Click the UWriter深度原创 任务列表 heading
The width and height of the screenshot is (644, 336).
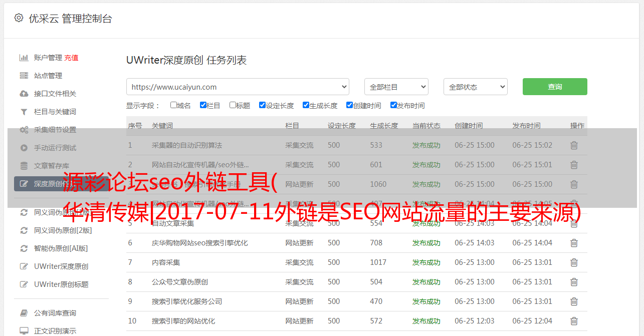tap(186, 60)
